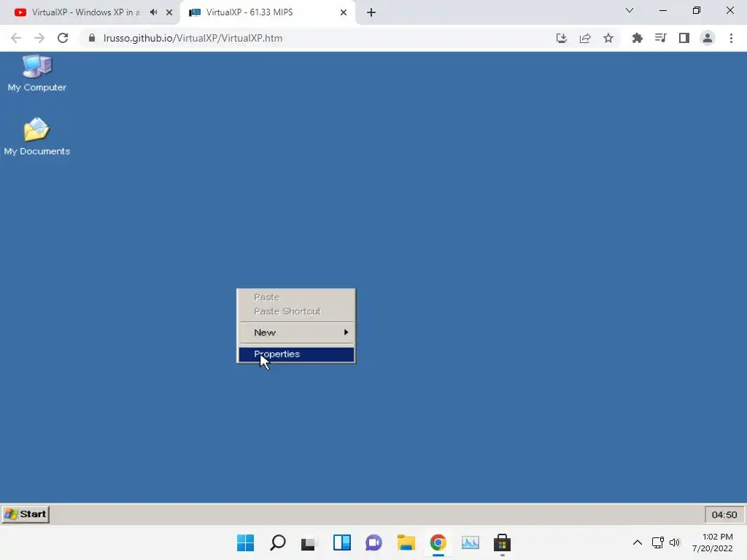Open a new browser tab

point(371,12)
